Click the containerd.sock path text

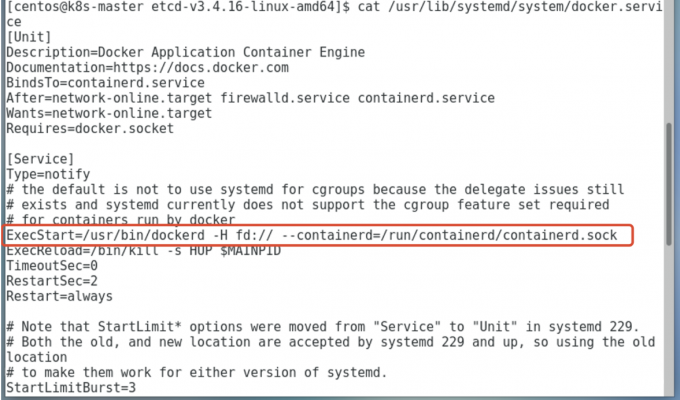pos(560,235)
